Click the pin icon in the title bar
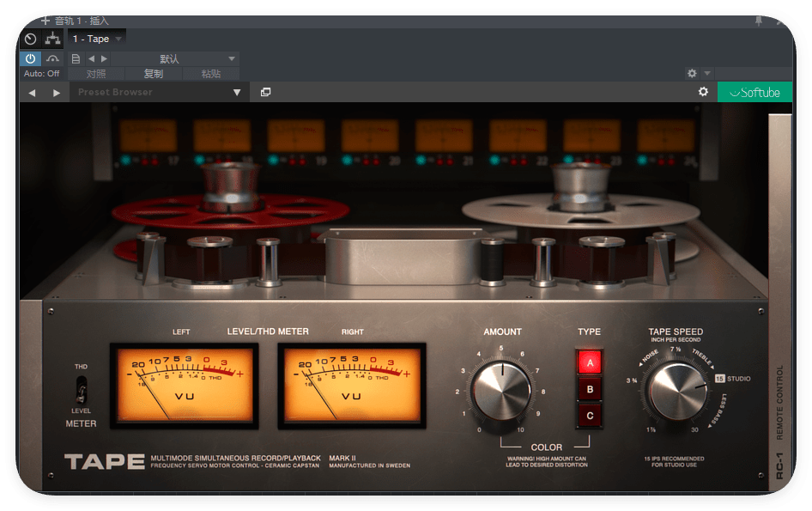 tap(759, 21)
